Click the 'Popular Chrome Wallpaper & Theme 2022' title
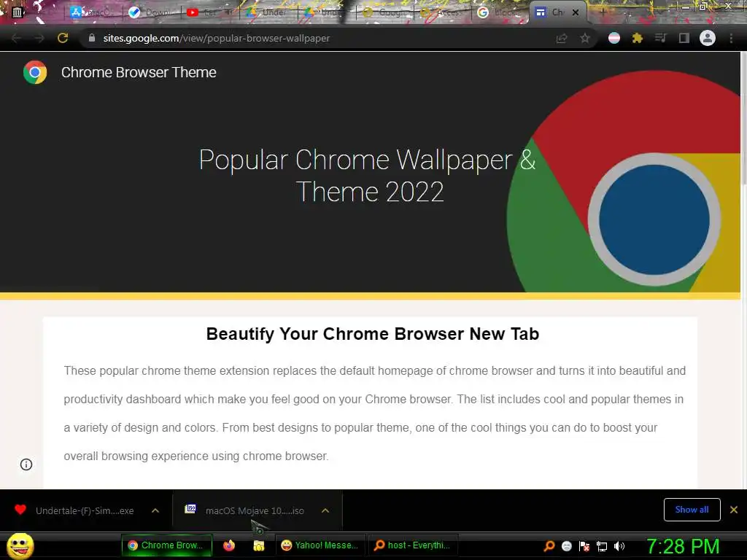This screenshot has width=747, height=560. point(368,175)
